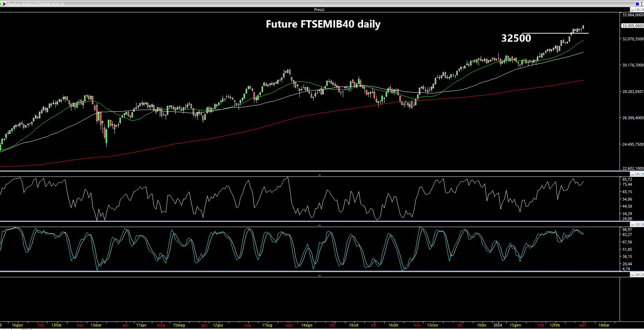Click the 33.964,0000 price axis value
The width and height of the screenshot is (644, 330).
(633, 15)
